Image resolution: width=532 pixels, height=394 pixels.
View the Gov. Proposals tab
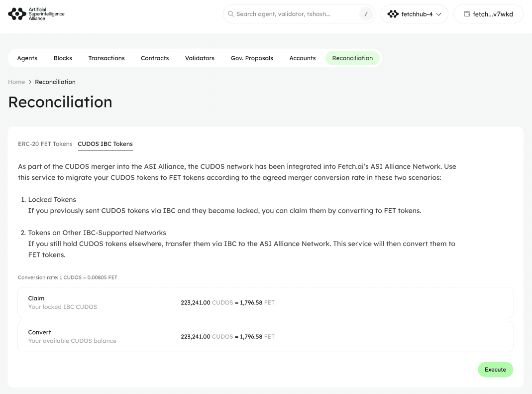252,58
